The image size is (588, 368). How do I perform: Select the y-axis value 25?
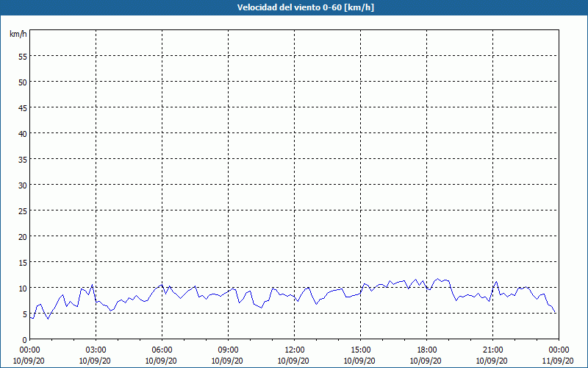[x=23, y=210]
